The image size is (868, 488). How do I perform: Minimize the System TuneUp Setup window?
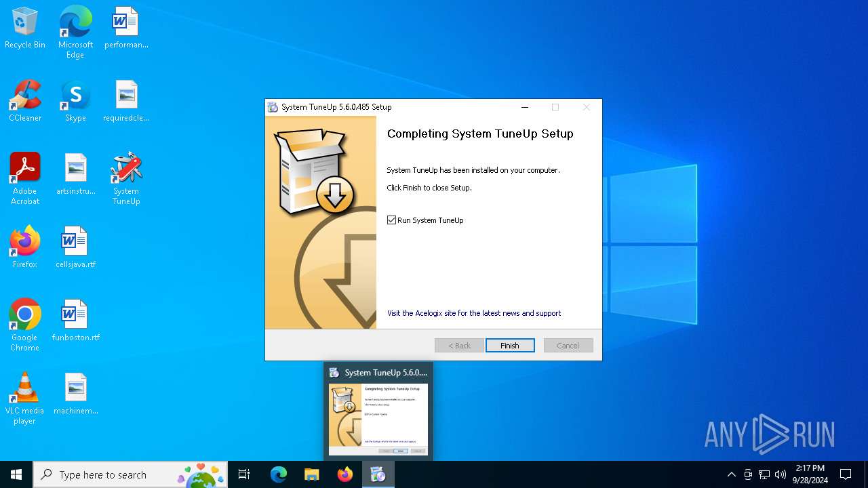pos(524,107)
